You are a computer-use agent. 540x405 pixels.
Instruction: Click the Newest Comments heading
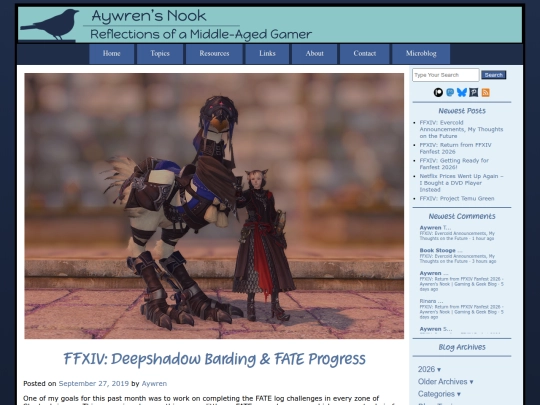click(x=461, y=216)
